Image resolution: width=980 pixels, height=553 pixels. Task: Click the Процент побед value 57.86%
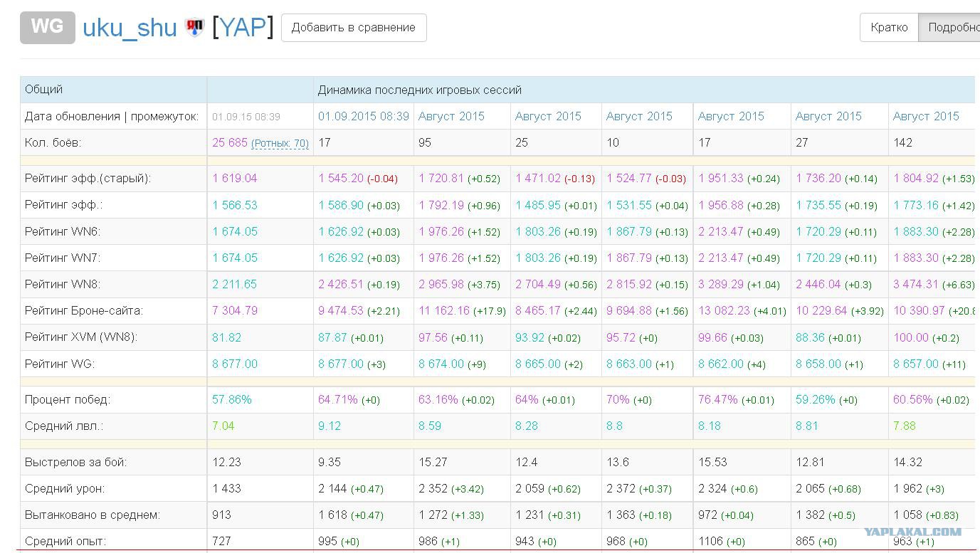click(232, 400)
